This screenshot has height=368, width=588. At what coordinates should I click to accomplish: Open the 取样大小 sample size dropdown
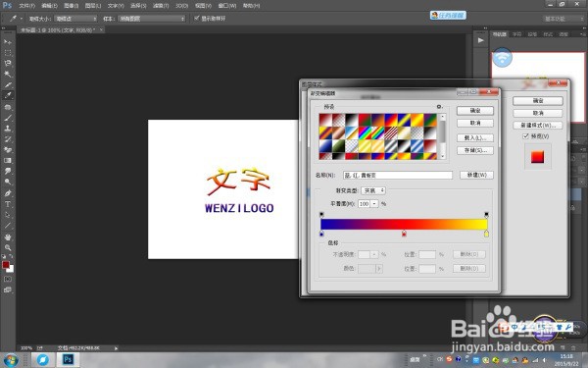click(75, 19)
